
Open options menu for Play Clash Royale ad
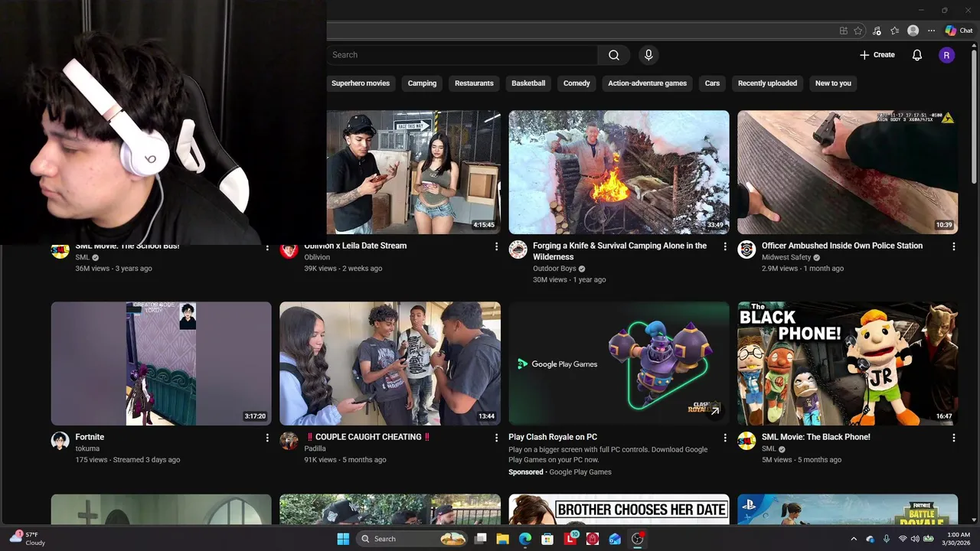[725, 438]
